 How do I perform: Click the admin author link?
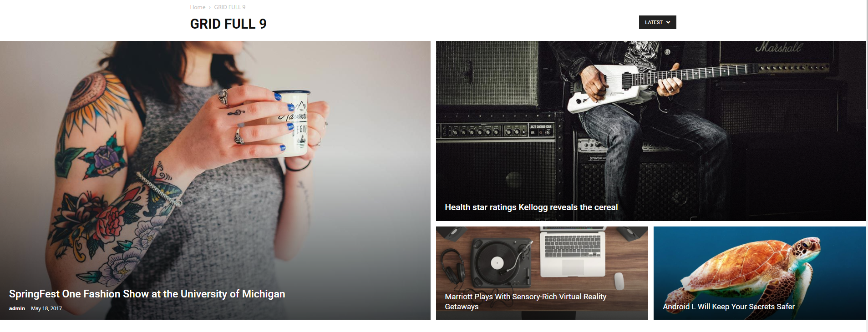point(17,308)
